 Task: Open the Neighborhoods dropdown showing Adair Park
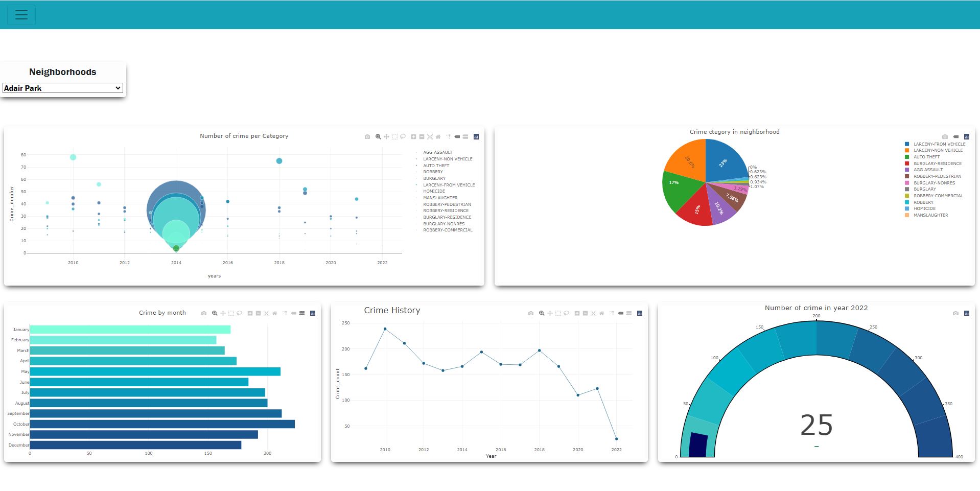[x=63, y=88]
